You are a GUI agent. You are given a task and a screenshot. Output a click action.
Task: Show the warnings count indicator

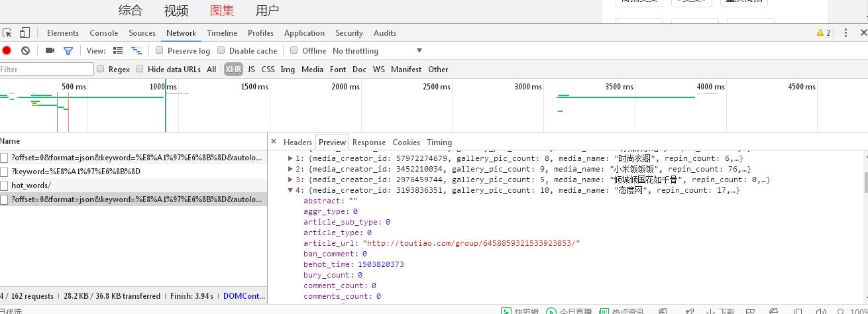coord(824,32)
